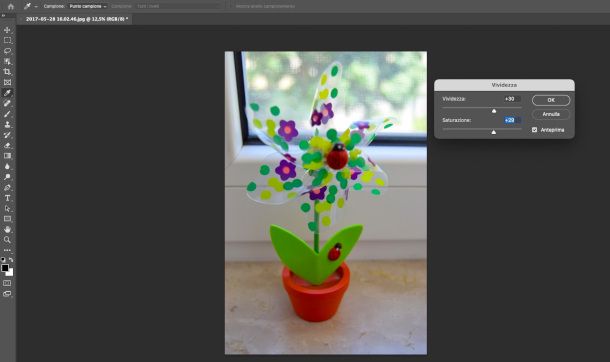
Task: Open the Campione sample size dropdown
Action: (x=88, y=6)
